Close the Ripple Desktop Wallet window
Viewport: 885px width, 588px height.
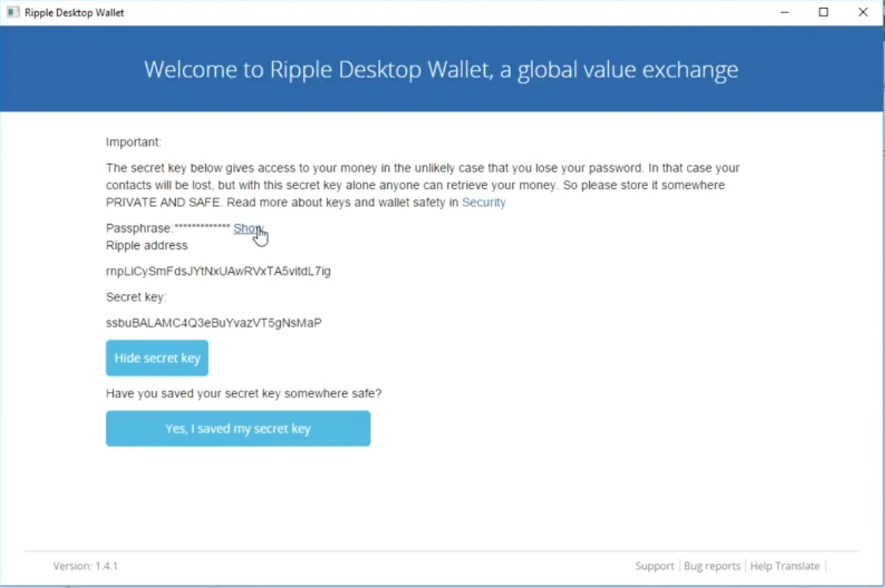863,12
